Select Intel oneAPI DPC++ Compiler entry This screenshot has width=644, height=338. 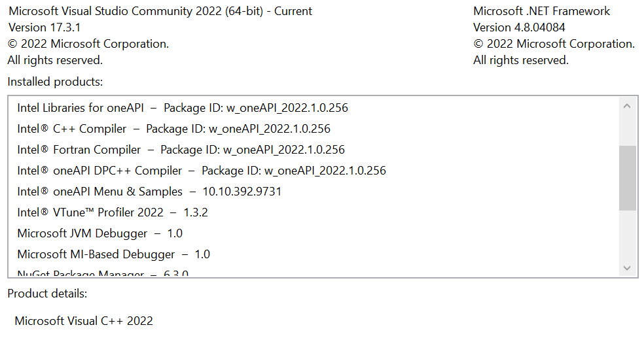pyautogui.click(x=202, y=171)
